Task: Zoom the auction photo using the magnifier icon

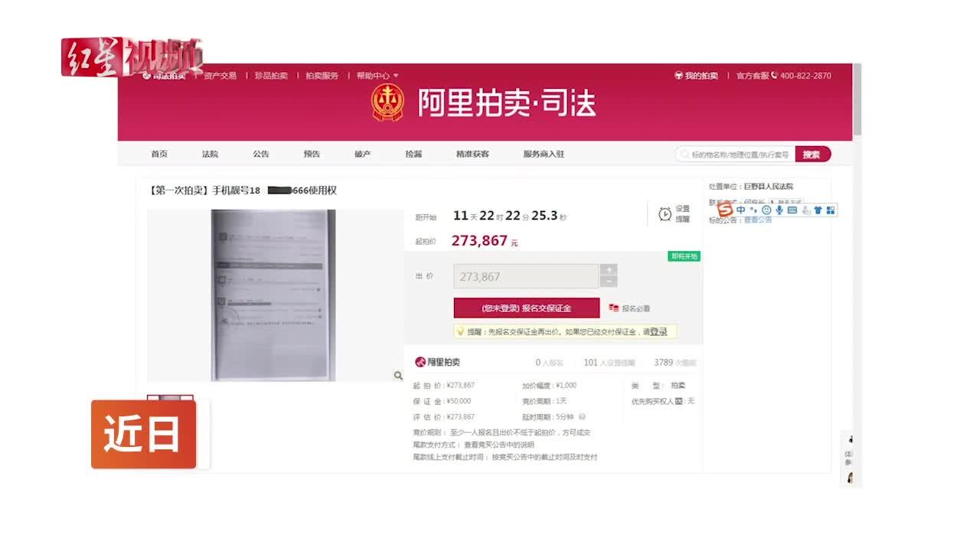Action: click(x=397, y=375)
